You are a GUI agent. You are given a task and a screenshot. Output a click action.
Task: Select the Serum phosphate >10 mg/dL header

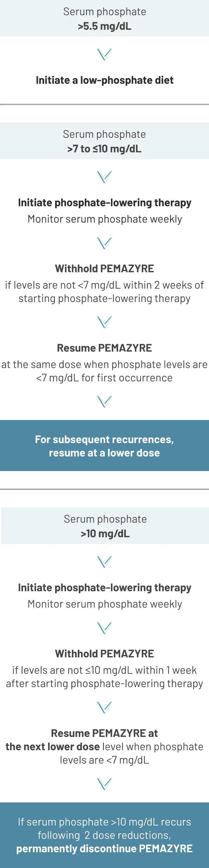pyautogui.click(x=105, y=526)
